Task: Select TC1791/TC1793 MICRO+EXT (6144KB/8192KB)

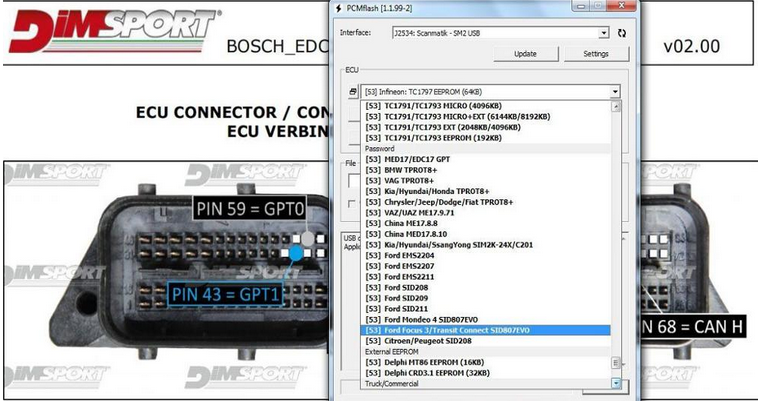Action: tap(486, 116)
